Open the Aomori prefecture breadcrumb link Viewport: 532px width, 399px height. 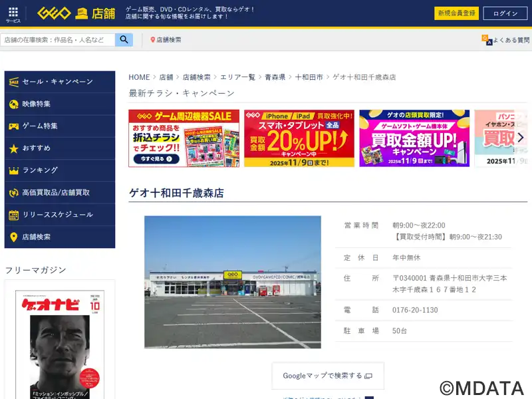(275, 77)
